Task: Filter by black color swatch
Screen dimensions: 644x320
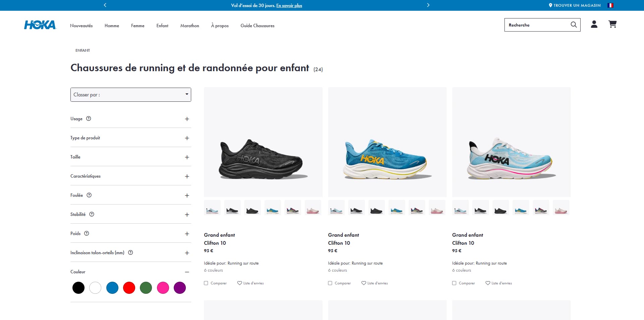Action: click(x=78, y=288)
